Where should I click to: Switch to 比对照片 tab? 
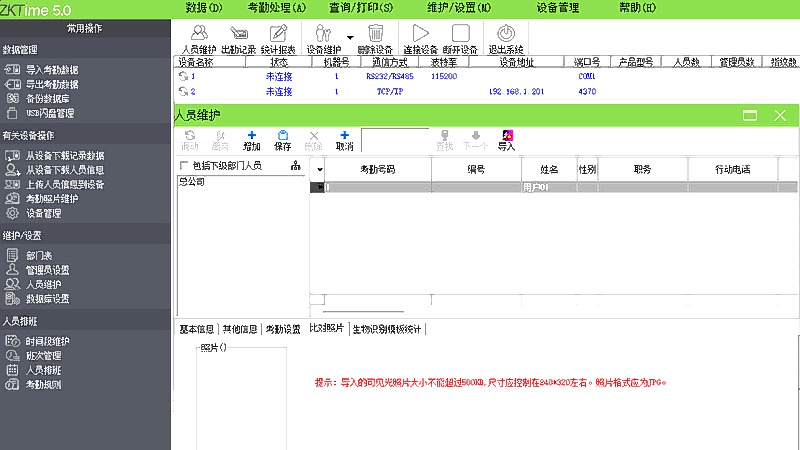(x=327, y=328)
